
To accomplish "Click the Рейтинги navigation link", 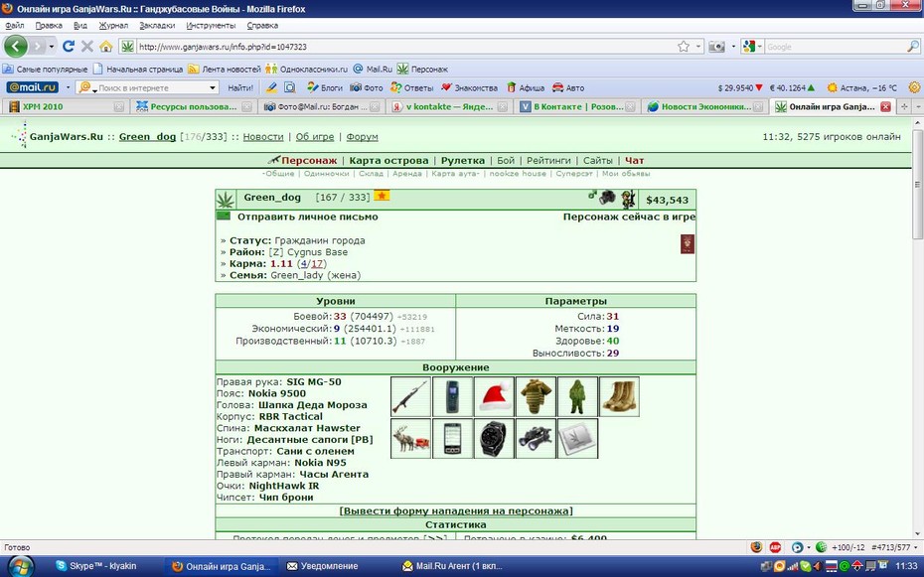I will coord(548,160).
